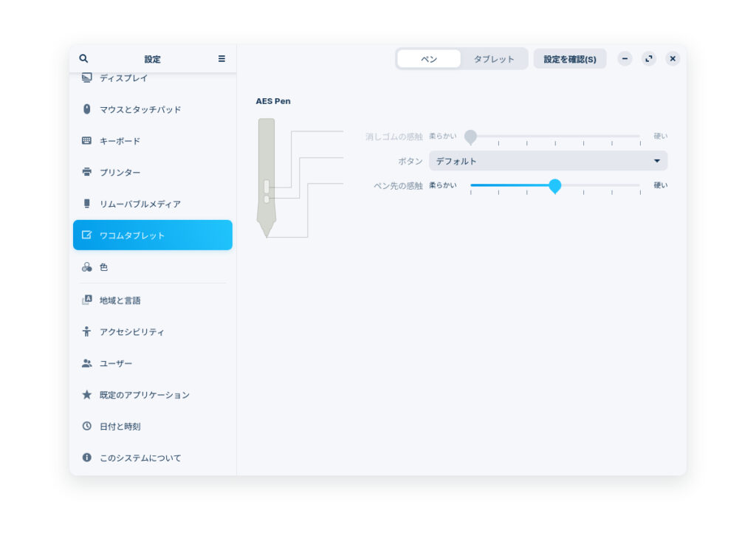Viewport: 756px width, 533px height.
Task: Click the info circle about icon
Action: pyautogui.click(x=87, y=458)
